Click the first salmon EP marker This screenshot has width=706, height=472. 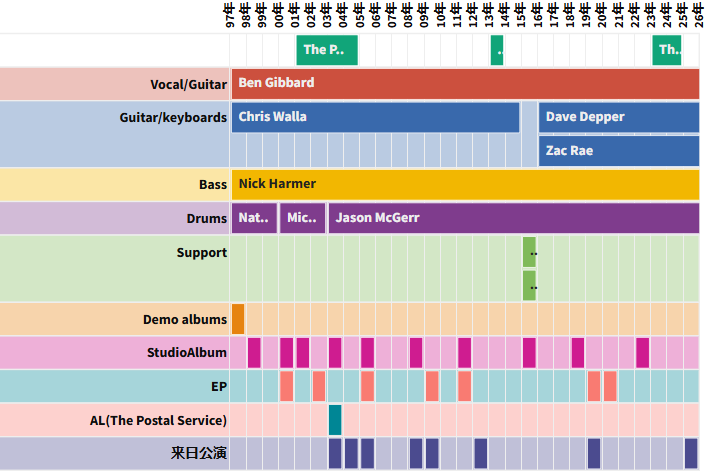click(286, 386)
